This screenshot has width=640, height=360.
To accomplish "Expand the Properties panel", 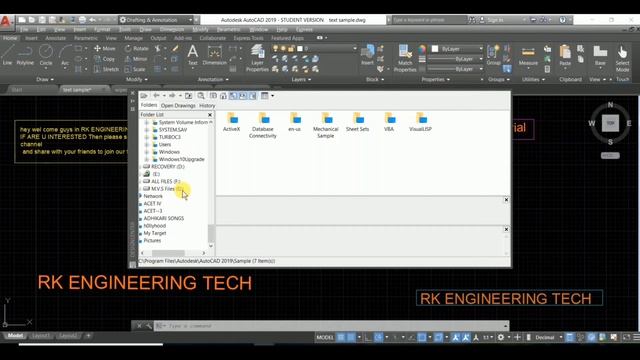I will click(435, 79).
